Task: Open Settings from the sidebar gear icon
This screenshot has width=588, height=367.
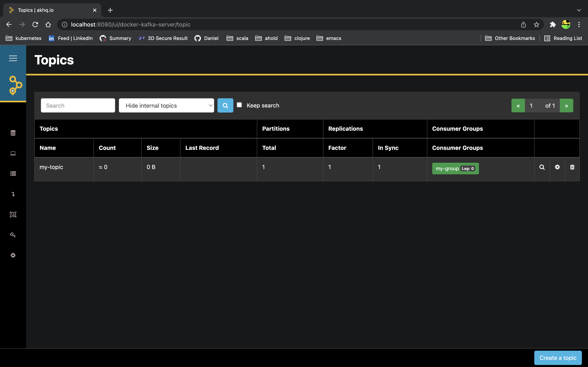Action: pyautogui.click(x=13, y=255)
